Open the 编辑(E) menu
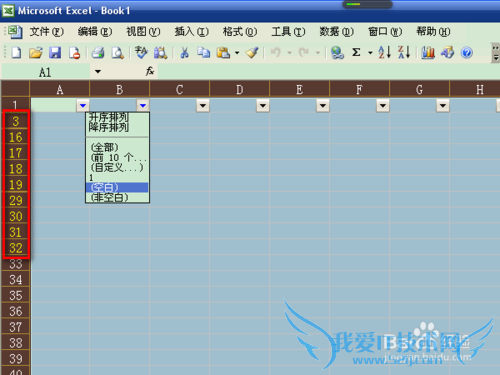 point(95,32)
